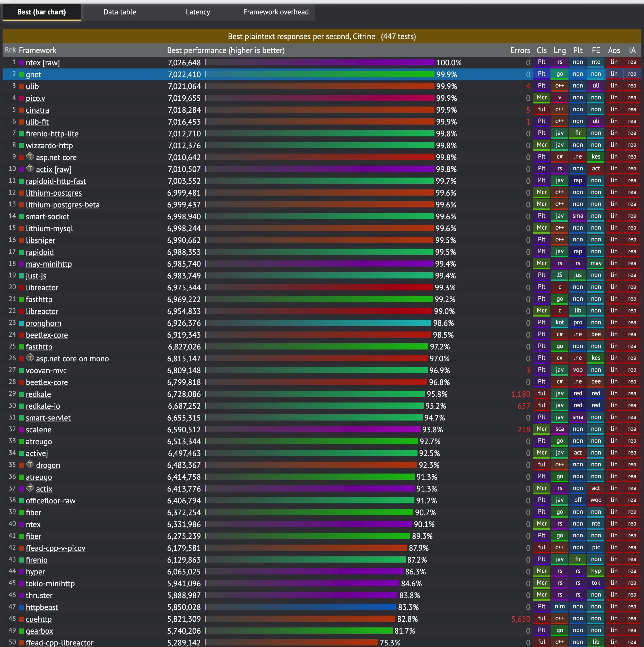Click the 98.6% label on pronghorn bar
The width and height of the screenshot is (644, 647).
tap(443, 323)
